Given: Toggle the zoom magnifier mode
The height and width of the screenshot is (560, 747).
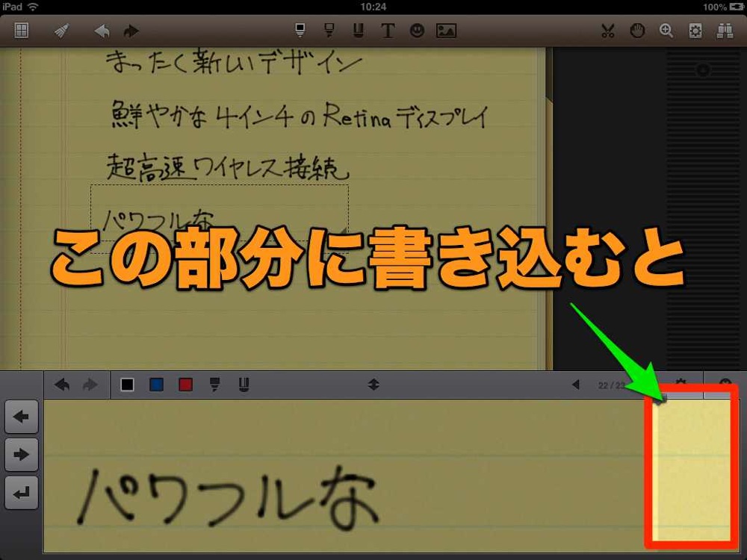Looking at the screenshot, I should 666,31.
